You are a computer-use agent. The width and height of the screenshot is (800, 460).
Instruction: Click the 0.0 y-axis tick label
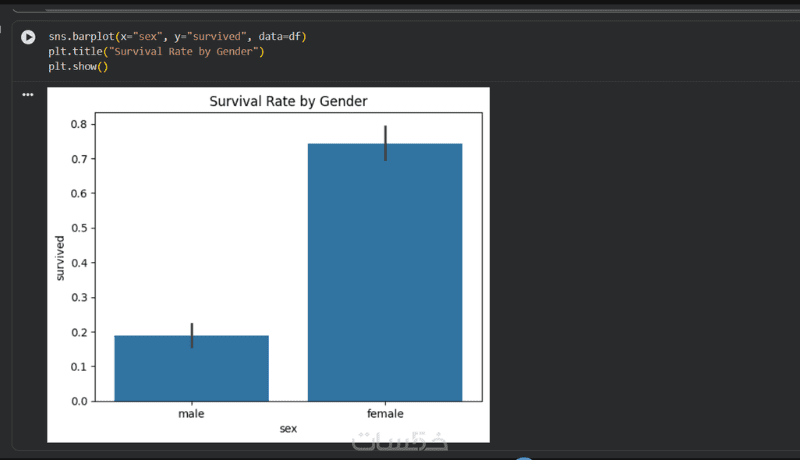[80, 401]
